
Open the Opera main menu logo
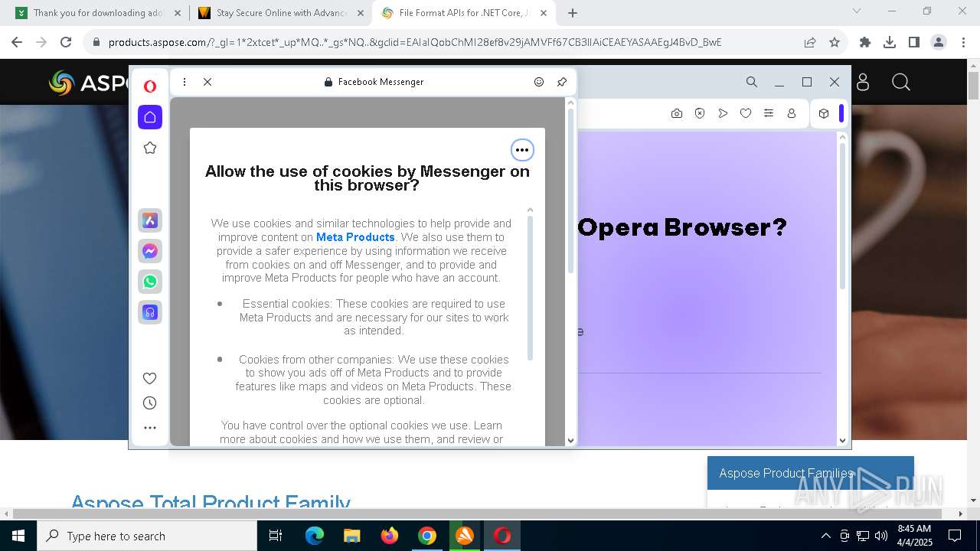pyautogui.click(x=150, y=86)
